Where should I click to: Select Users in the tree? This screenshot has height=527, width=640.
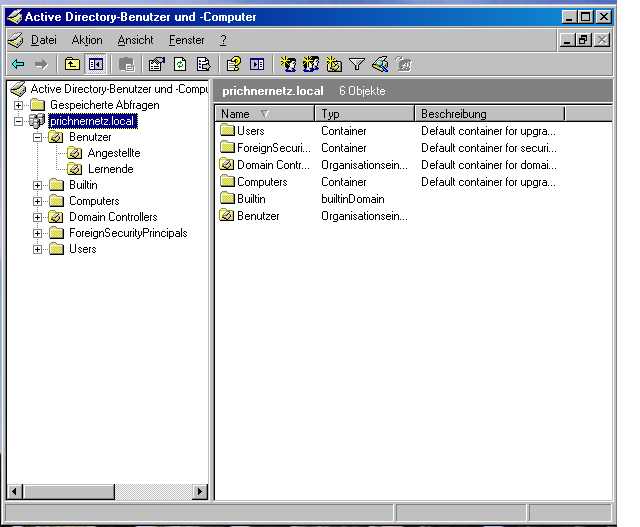(82, 249)
